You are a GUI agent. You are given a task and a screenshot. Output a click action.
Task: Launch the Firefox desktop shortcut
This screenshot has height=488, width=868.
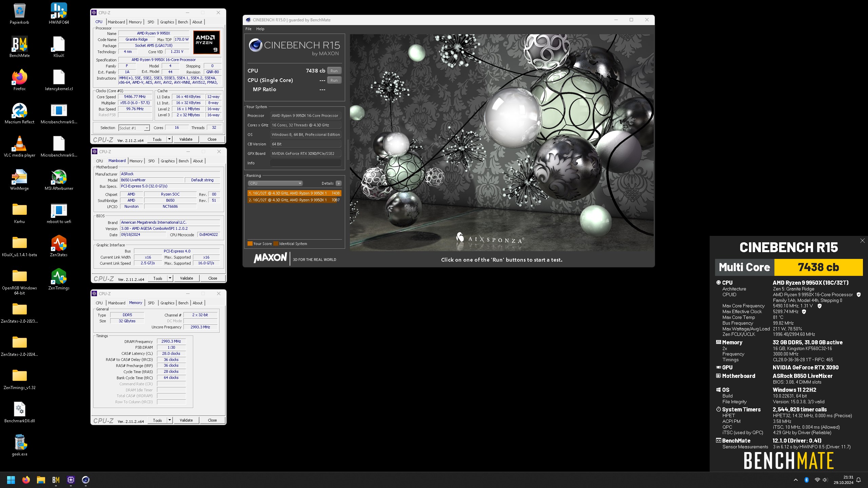(19, 80)
